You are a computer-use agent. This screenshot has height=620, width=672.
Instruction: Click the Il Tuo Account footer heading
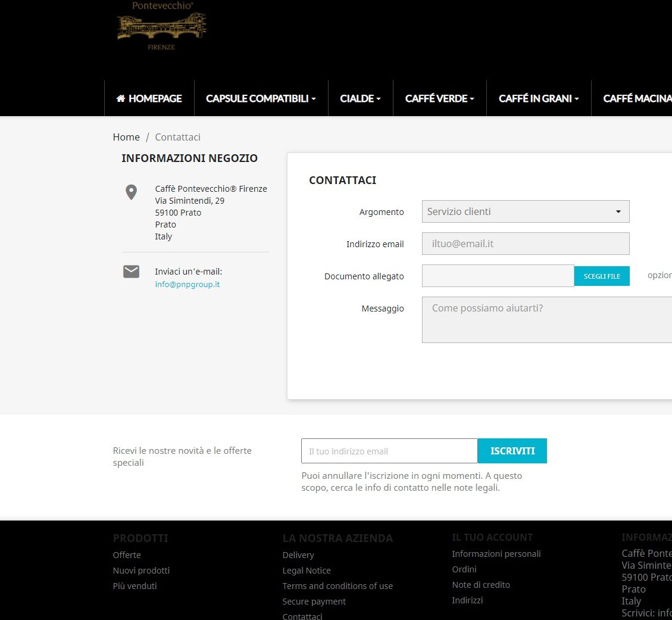coord(492,537)
